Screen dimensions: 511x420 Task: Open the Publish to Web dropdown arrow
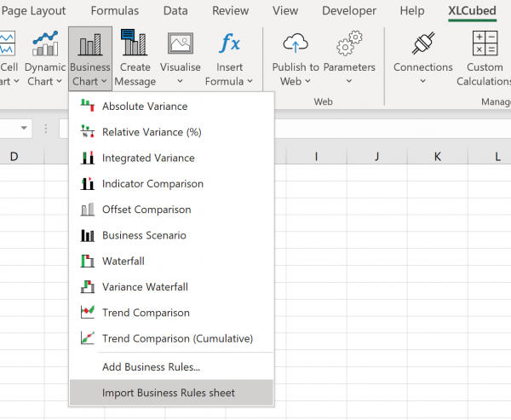[x=307, y=81]
